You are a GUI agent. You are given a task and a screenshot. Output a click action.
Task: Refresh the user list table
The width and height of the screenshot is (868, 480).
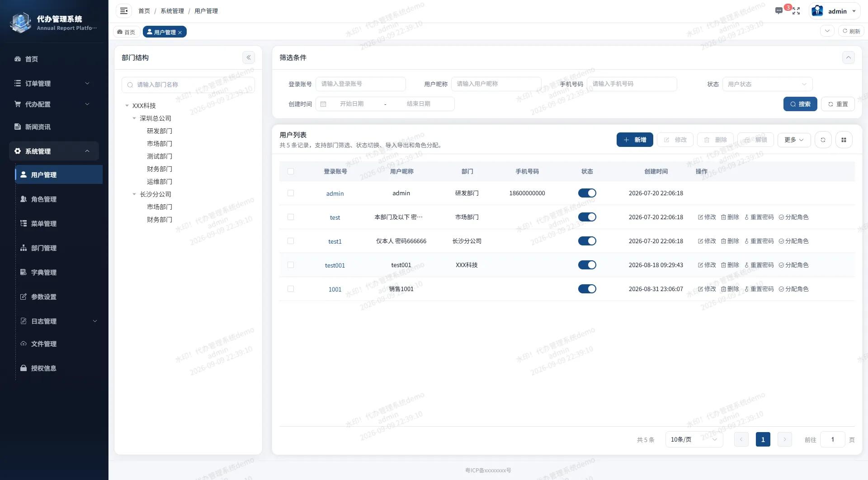tap(823, 140)
